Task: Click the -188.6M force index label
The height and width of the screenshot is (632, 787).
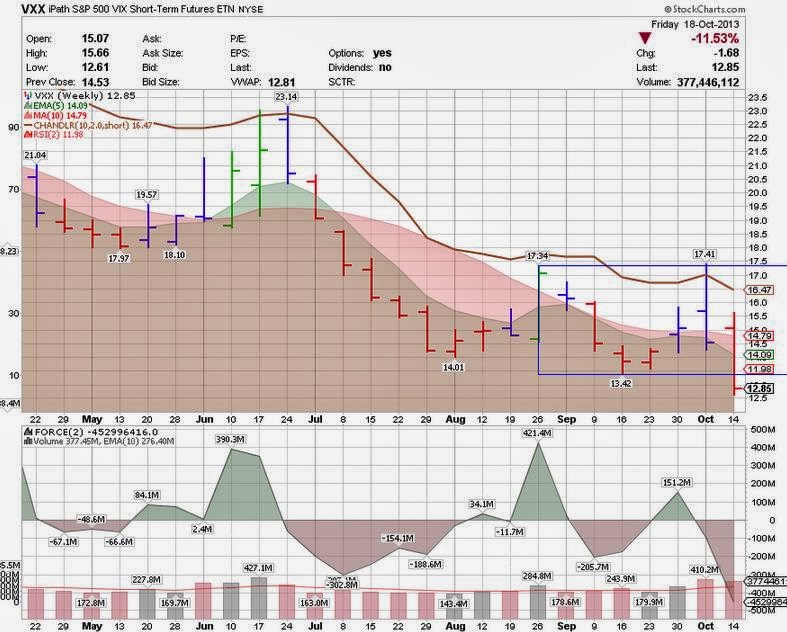Action: (x=426, y=564)
